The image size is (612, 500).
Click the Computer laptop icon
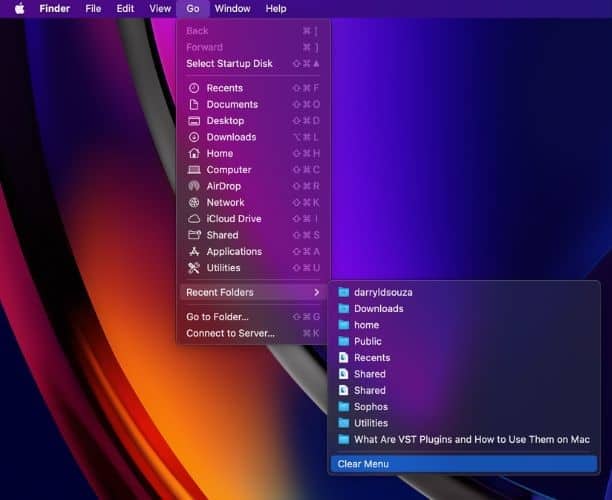(194, 170)
